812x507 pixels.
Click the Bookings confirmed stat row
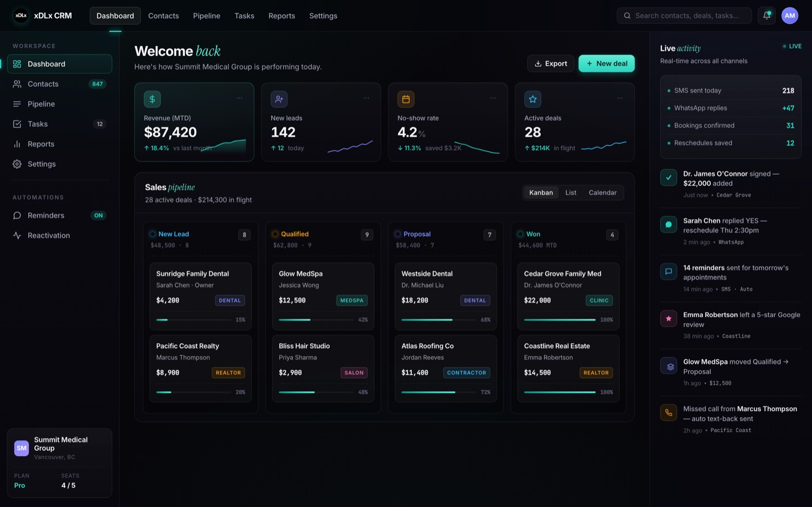pyautogui.click(x=731, y=126)
